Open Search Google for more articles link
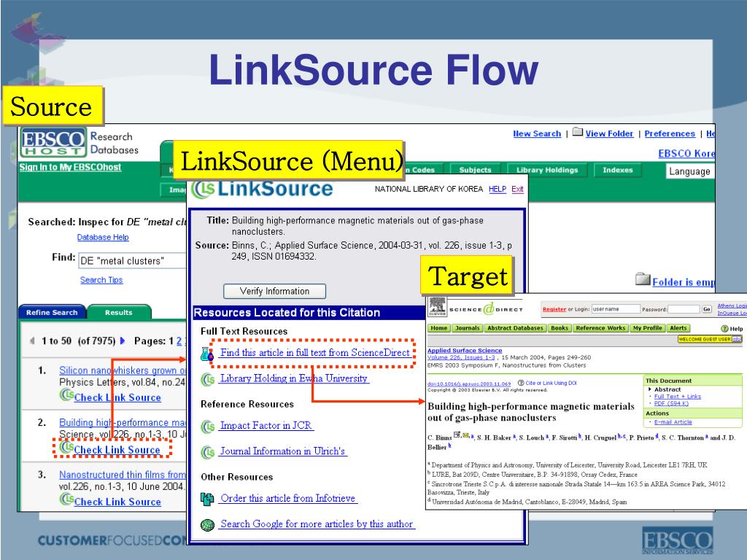 click(317, 524)
